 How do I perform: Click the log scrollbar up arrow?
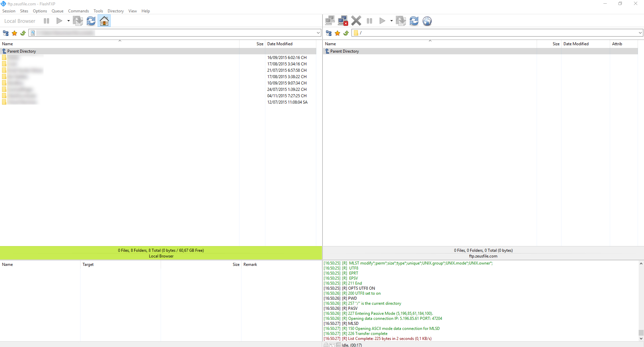click(x=641, y=264)
